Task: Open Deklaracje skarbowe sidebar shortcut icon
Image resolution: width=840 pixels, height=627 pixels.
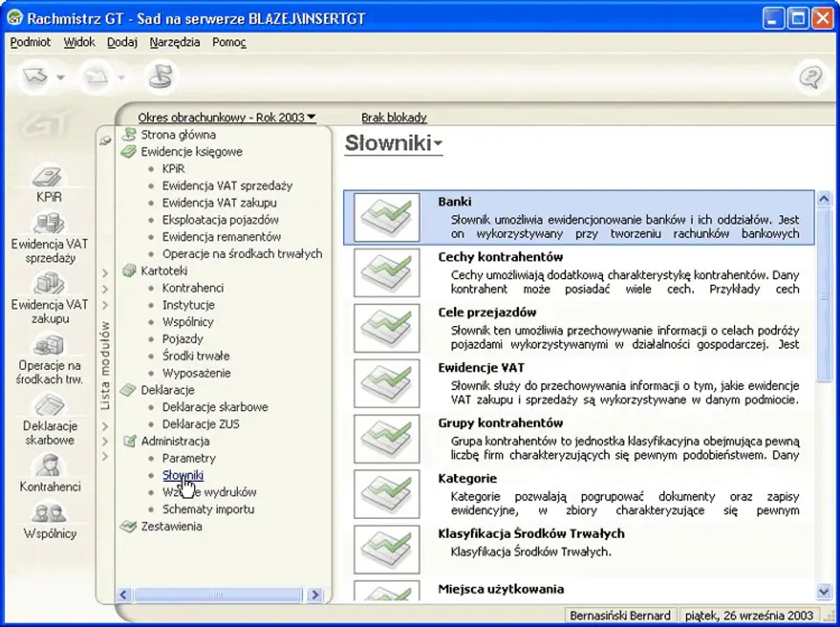Action: click(x=49, y=406)
